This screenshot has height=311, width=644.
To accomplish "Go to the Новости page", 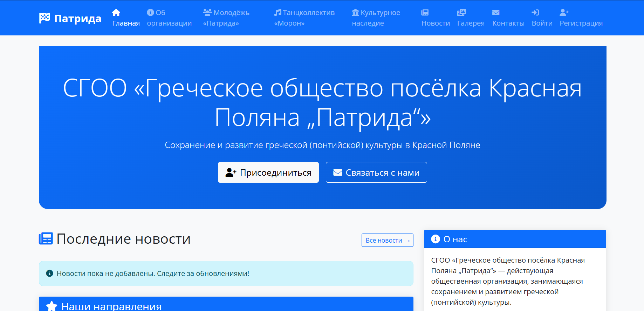I will pos(436,18).
